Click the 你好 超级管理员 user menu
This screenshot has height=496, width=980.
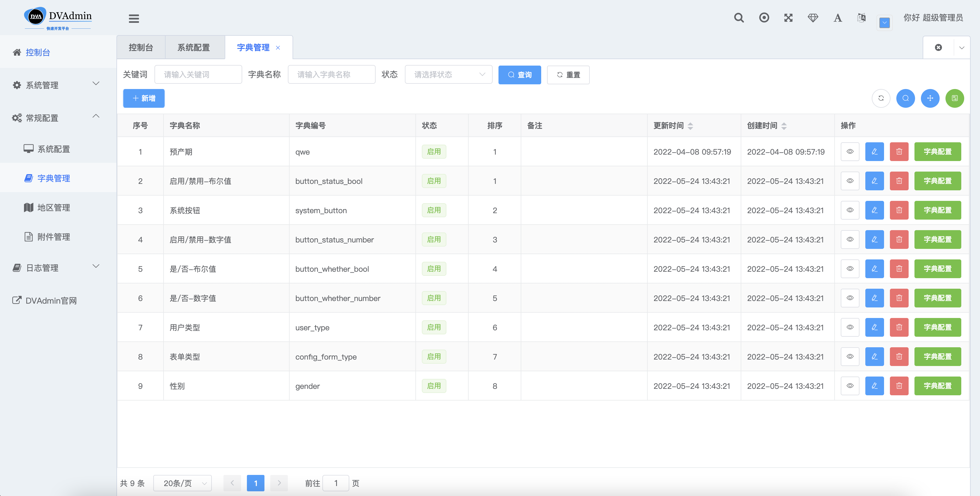click(x=933, y=18)
